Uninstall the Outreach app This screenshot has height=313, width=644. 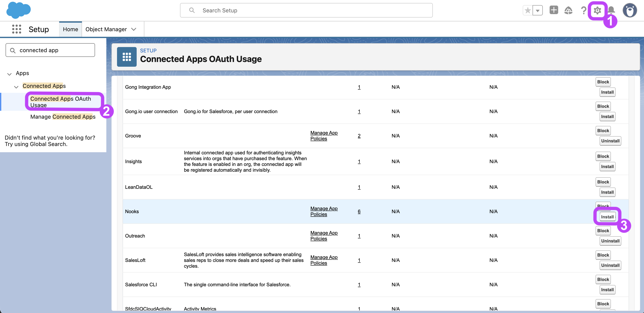pos(610,241)
